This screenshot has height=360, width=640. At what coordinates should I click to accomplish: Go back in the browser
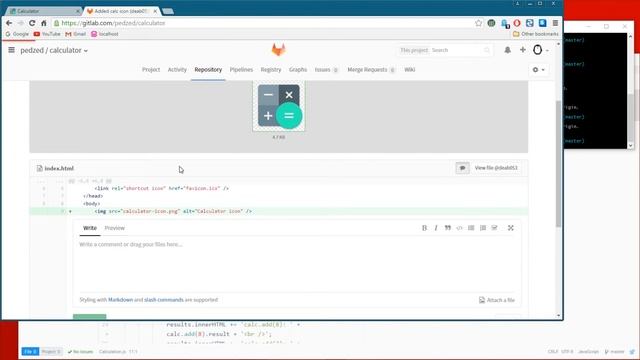click(x=9, y=23)
